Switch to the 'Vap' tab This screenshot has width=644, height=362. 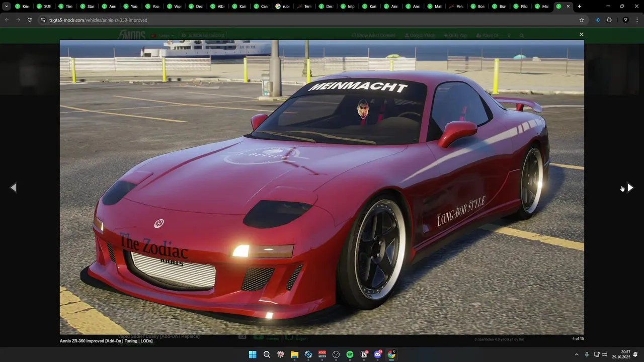tap(174, 7)
